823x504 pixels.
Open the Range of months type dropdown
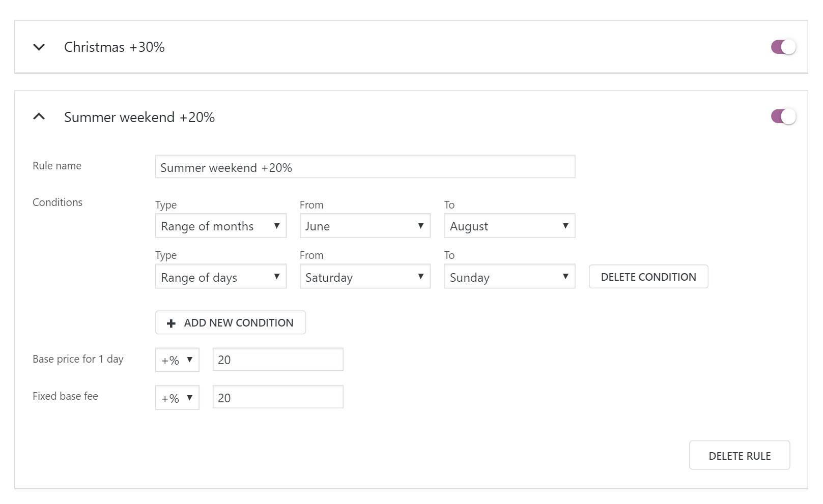[220, 226]
